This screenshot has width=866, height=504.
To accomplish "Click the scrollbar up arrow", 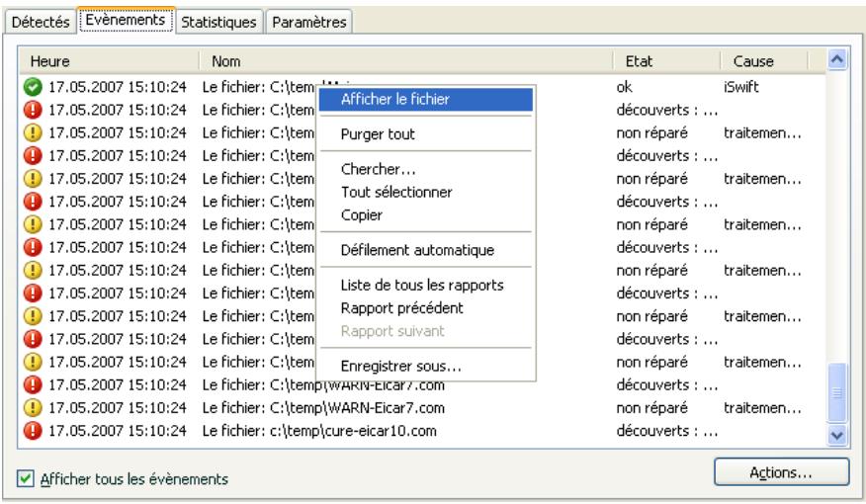I will click(837, 59).
